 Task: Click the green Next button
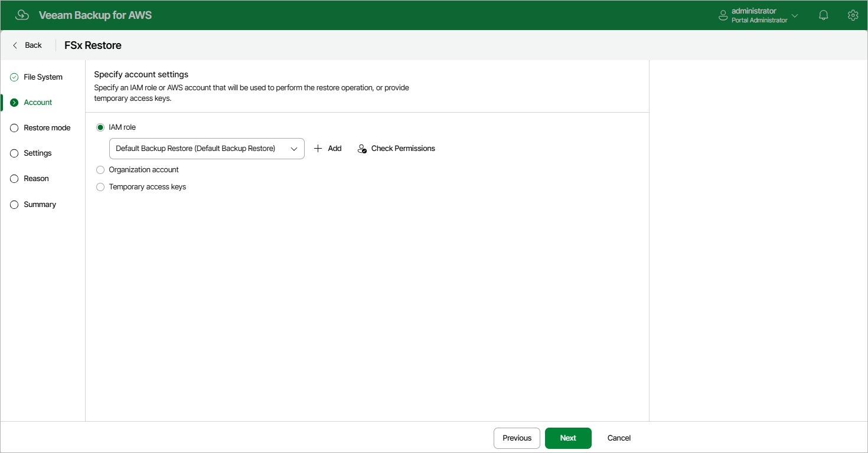click(x=568, y=438)
